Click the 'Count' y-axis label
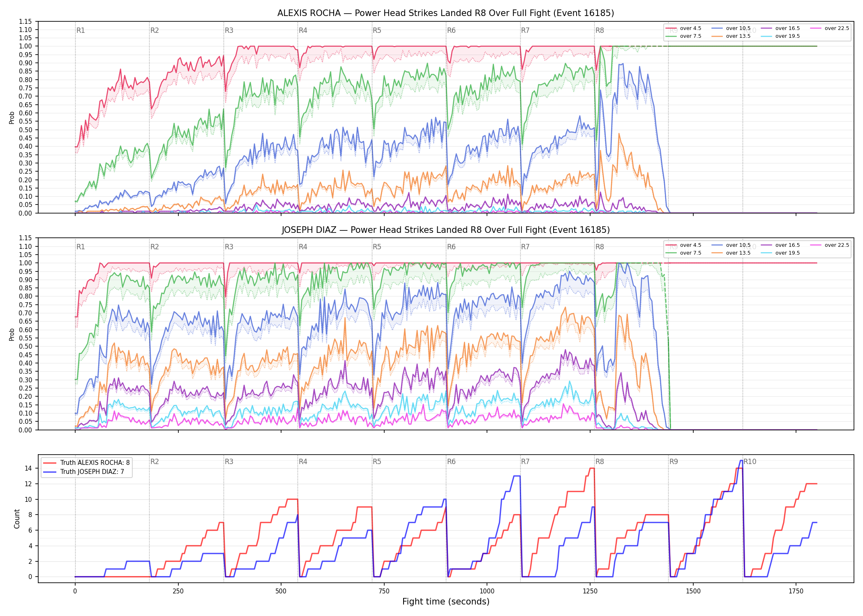 pos(17,519)
